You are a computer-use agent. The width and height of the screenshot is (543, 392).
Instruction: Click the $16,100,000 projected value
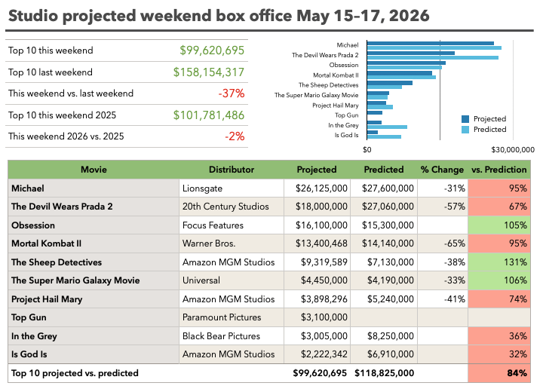[321, 225]
